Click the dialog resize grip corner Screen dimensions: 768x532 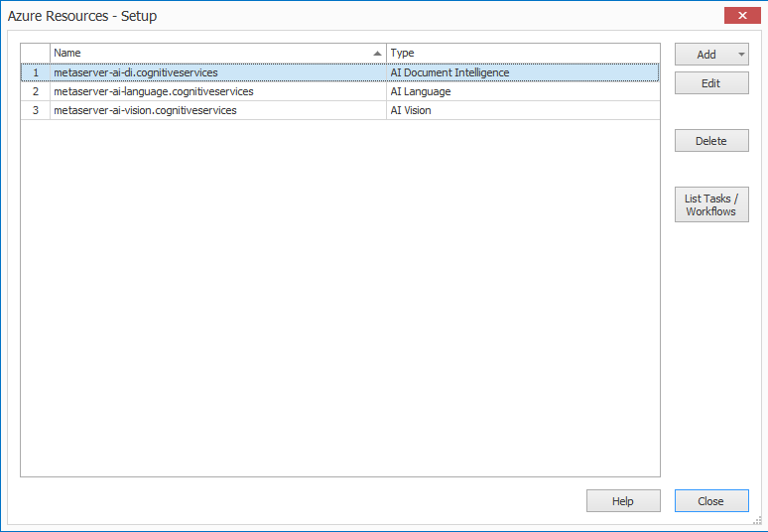[x=757, y=521]
